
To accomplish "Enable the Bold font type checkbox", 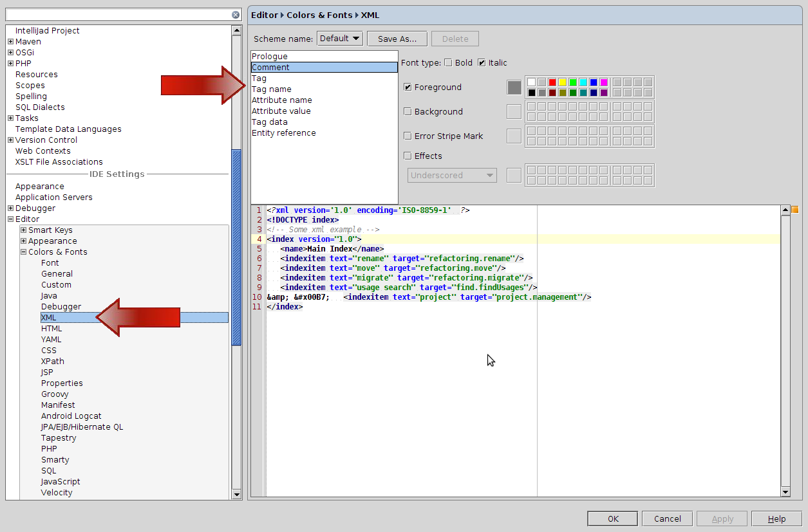I will coord(448,62).
